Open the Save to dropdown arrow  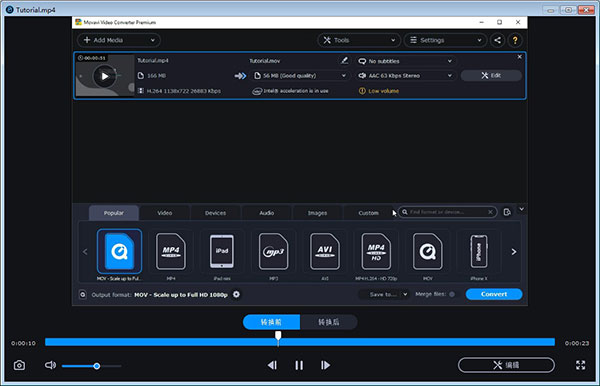405,294
